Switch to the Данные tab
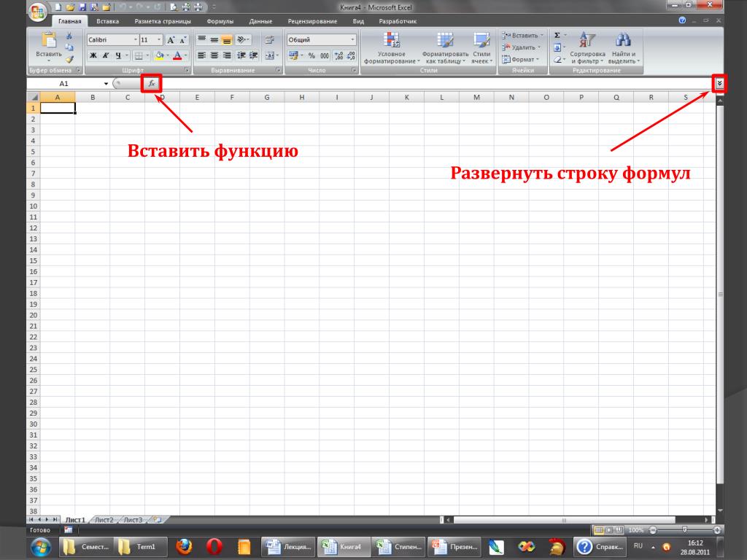The width and height of the screenshot is (747, 560). click(260, 21)
